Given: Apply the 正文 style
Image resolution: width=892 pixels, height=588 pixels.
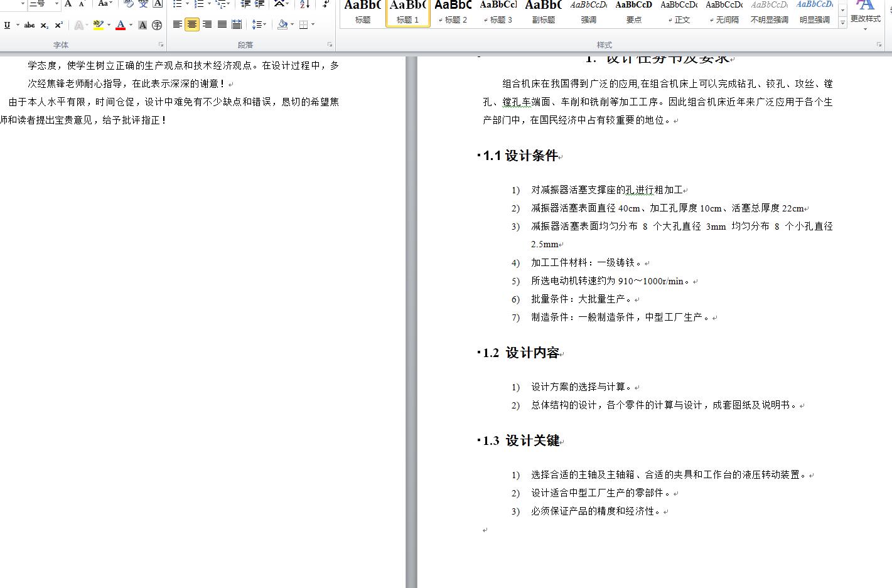Looking at the screenshot, I should tap(679, 13).
